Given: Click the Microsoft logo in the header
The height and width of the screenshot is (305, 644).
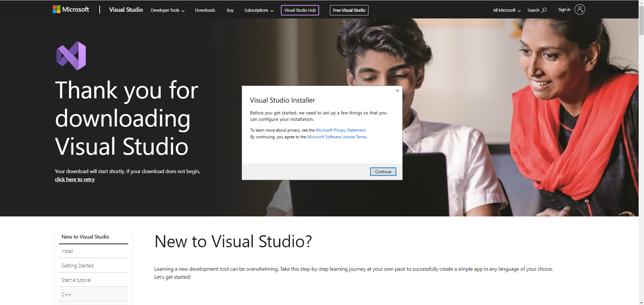Looking at the screenshot, I should coord(71,9).
